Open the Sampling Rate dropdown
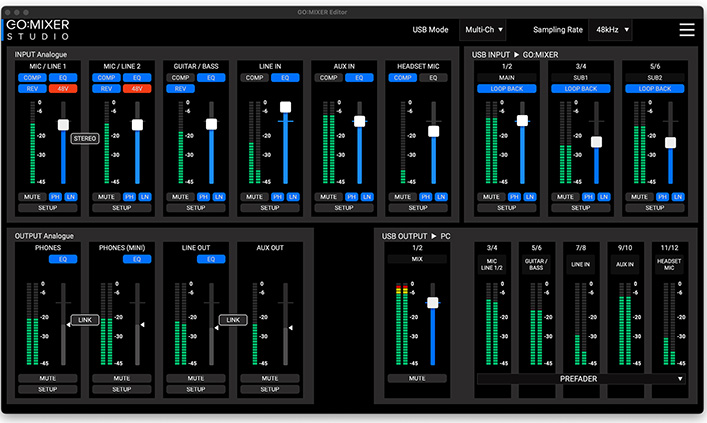The width and height of the screenshot is (707, 423). (x=610, y=30)
